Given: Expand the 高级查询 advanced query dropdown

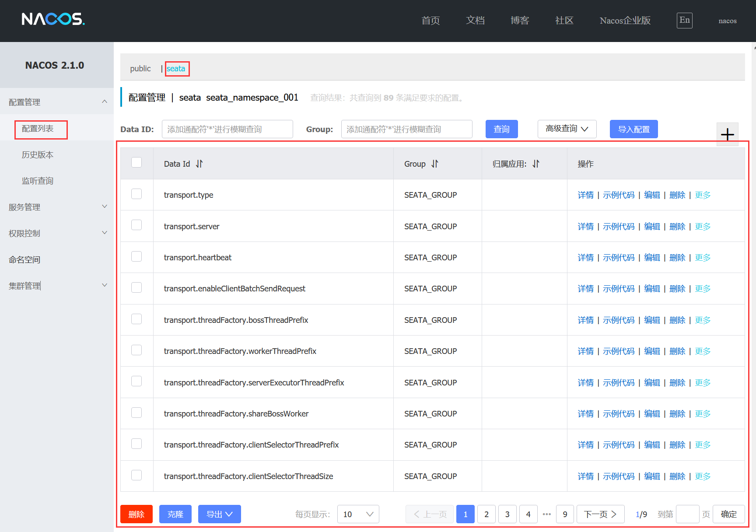Looking at the screenshot, I should pos(567,129).
